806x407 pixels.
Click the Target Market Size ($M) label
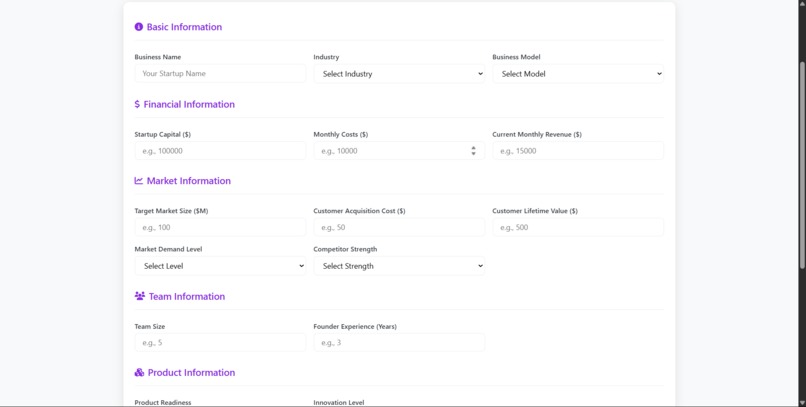coord(171,211)
